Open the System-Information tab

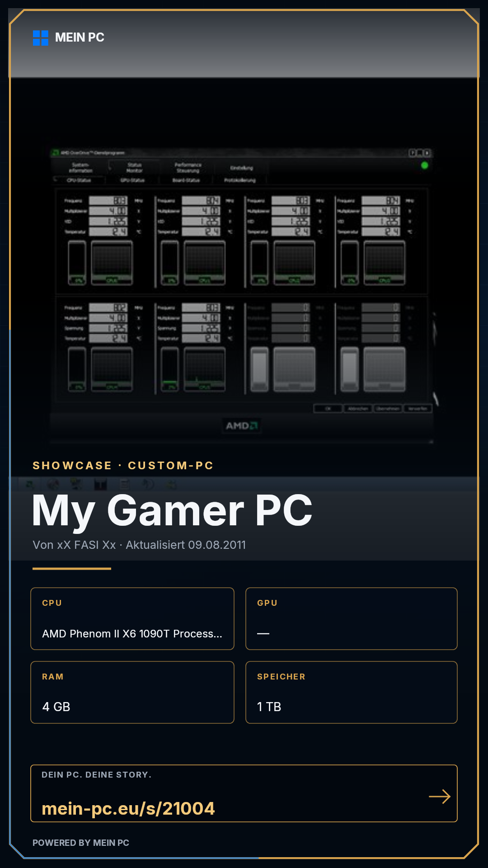pyautogui.click(x=81, y=168)
